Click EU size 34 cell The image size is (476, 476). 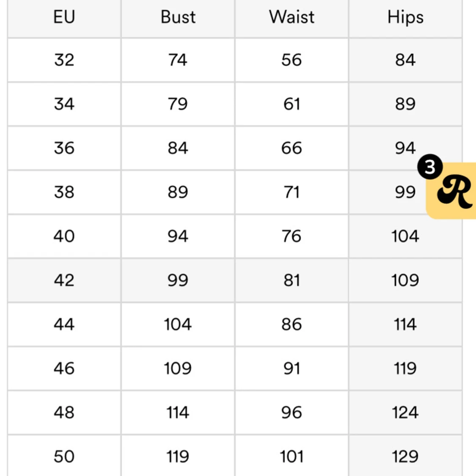tap(64, 104)
